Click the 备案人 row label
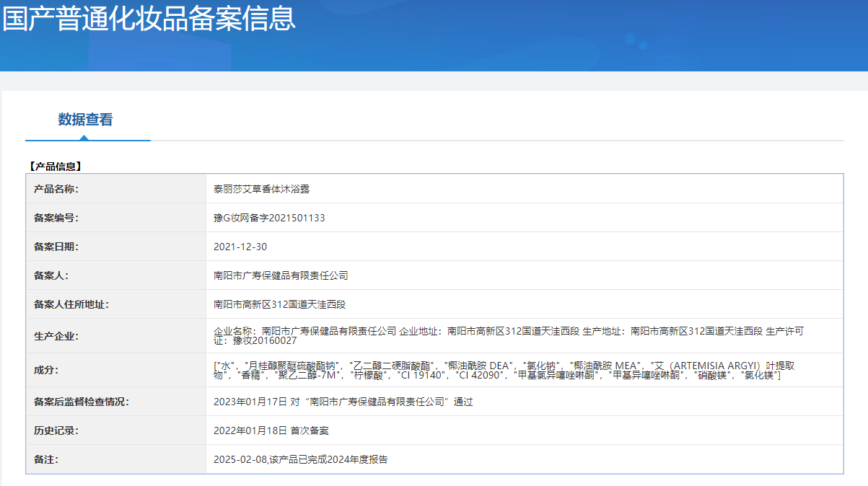Image resolution: width=868 pixels, height=486 pixels. 51,275
